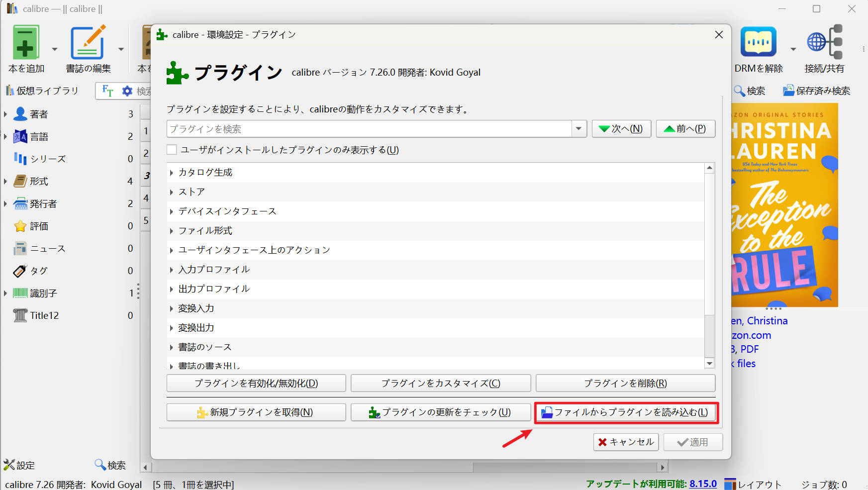Expand the 書誌のソース plugin category
Viewport: 868px width, 490px height.
172,347
